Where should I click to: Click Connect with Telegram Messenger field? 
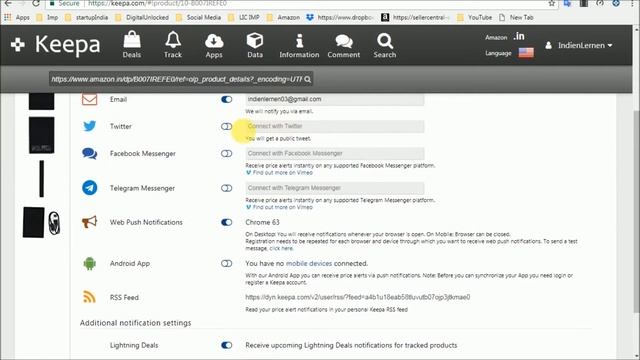(335, 188)
